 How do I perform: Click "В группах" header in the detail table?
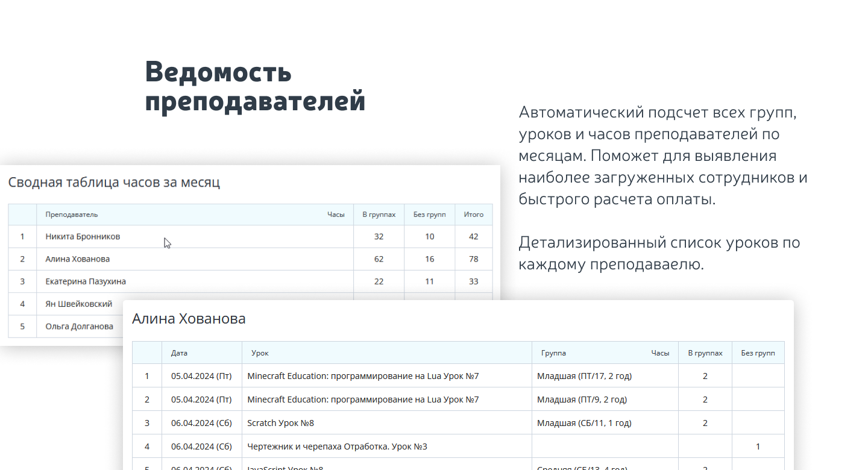pos(705,353)
